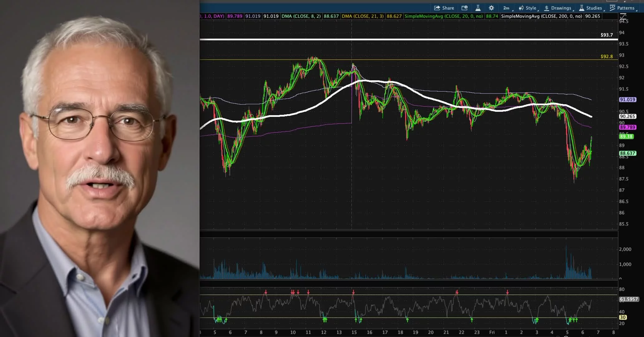Click the yellow 30 oversold level marker

pos(622,317)
